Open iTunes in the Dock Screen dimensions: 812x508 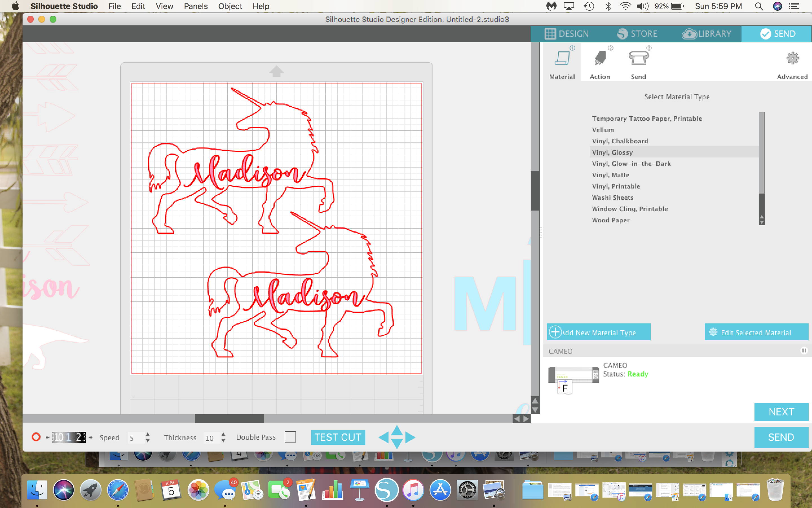(x=413, y=490)
